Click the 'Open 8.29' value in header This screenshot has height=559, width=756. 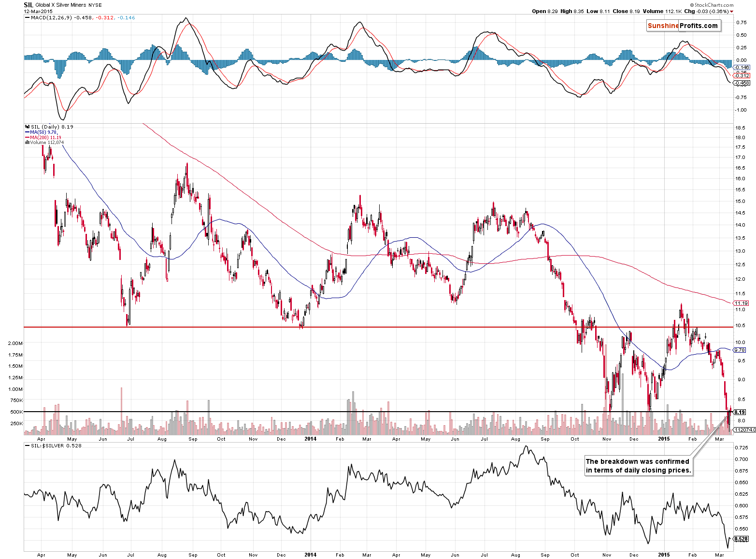click(545, 11)
